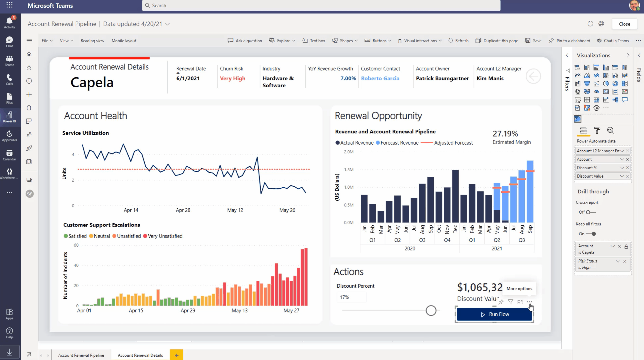Open the Fields well tab
Viewport: 644px width, 360px height.
coord(584,130)
